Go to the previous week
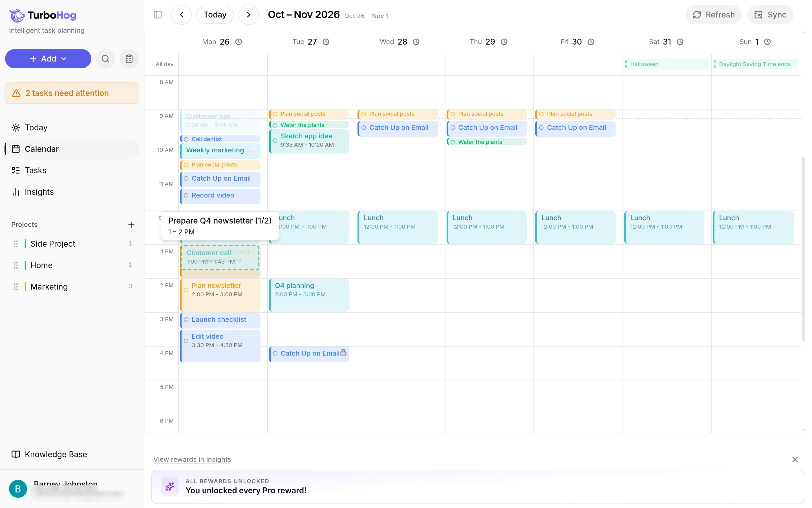The image size is (812, 508). click(x=182, y=15)
